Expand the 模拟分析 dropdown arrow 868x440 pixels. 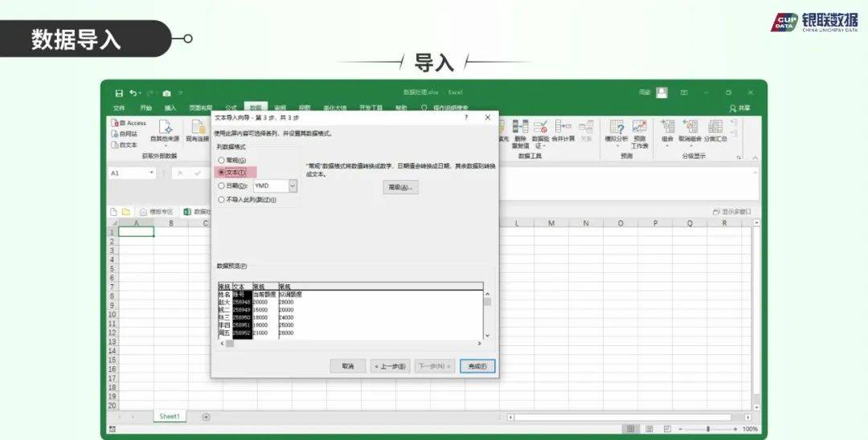(616, 146)
